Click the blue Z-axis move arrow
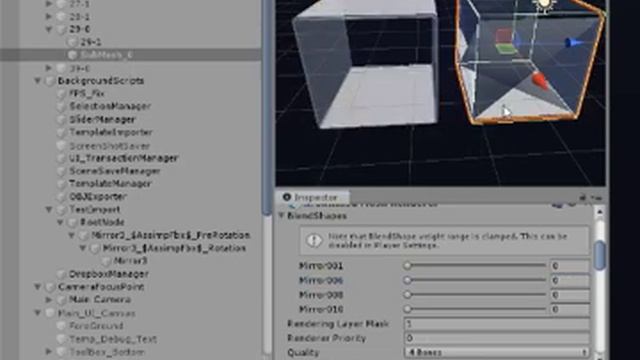This screenshot has width=640, height=360. (573, 42)
